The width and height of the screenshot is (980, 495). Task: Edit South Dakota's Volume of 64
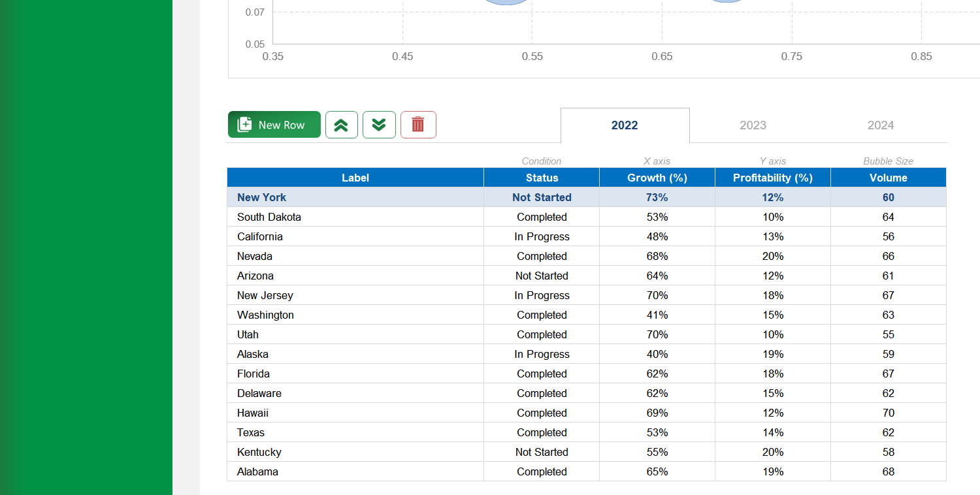point(888,217)
